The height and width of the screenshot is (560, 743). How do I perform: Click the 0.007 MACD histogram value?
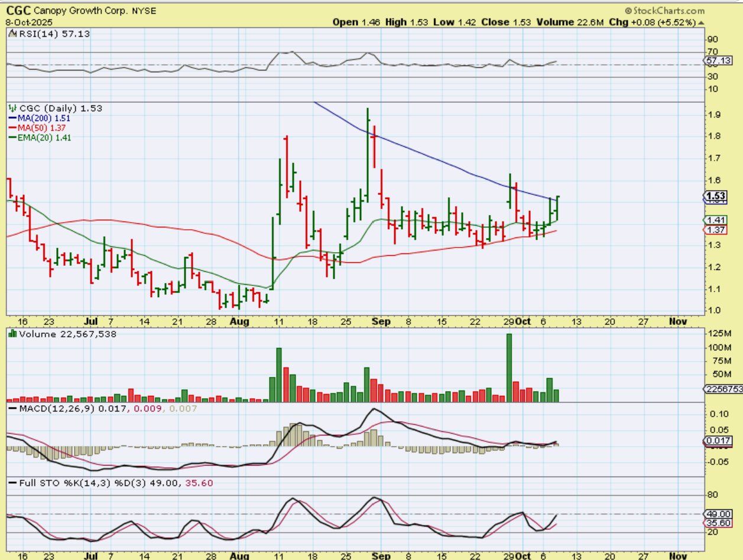[183, 409]
